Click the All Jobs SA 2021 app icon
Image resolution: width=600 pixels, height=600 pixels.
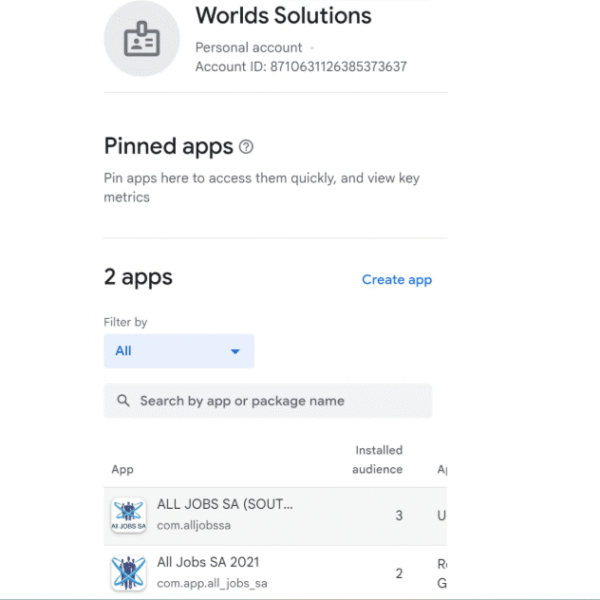(128, 573)
